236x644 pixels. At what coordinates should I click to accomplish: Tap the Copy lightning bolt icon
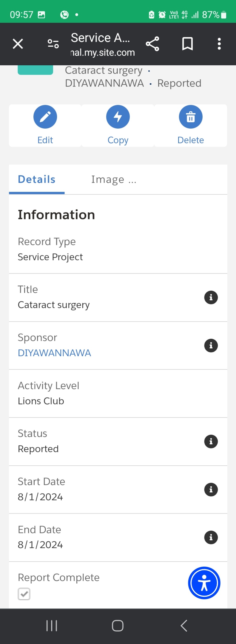click(x=118, y=117)
